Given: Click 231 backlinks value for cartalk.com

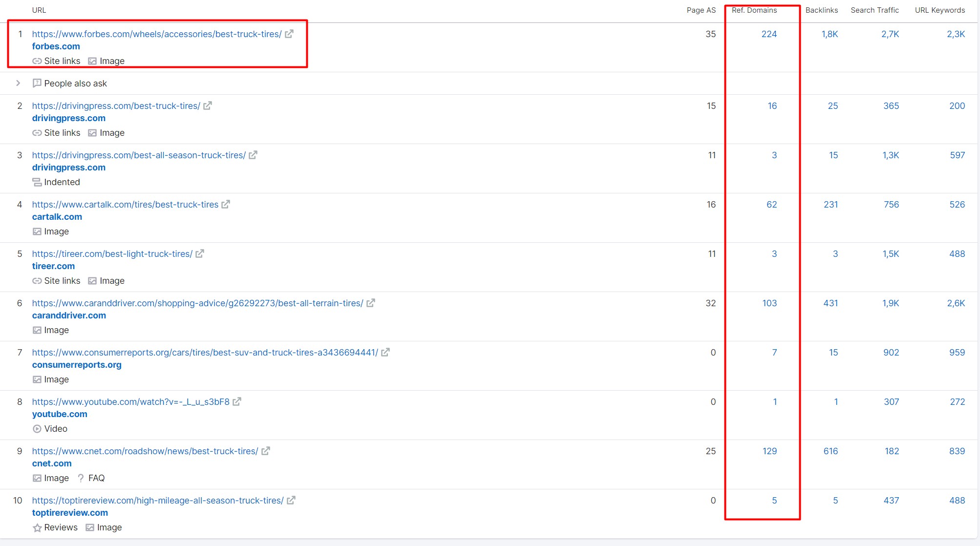Looking at the screenshot, I should point(831,204).
